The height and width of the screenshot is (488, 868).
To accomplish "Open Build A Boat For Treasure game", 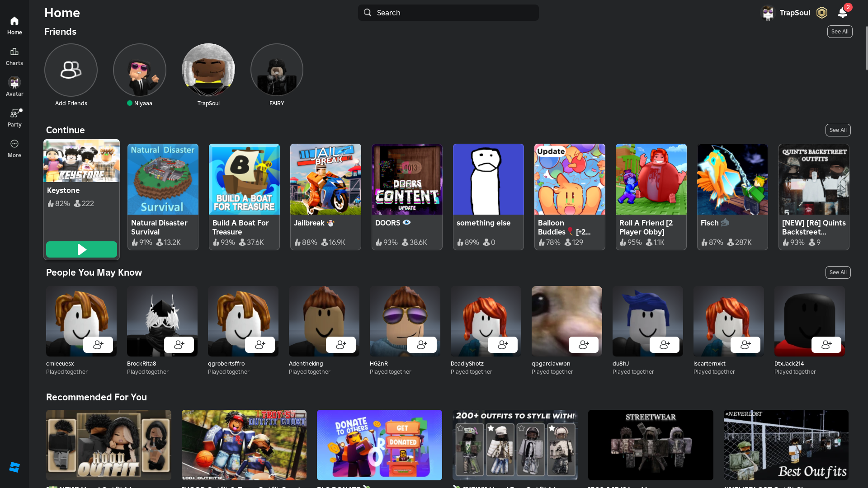I will (x=244, y=197).
